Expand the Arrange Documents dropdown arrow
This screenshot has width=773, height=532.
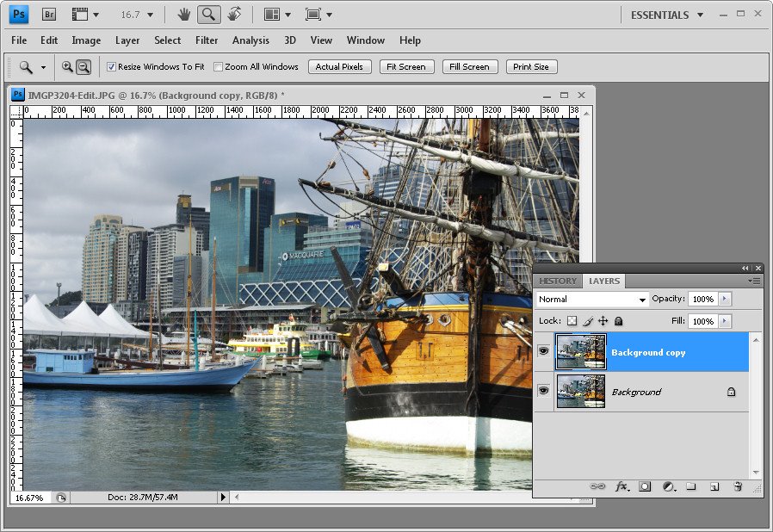point(288,15)
